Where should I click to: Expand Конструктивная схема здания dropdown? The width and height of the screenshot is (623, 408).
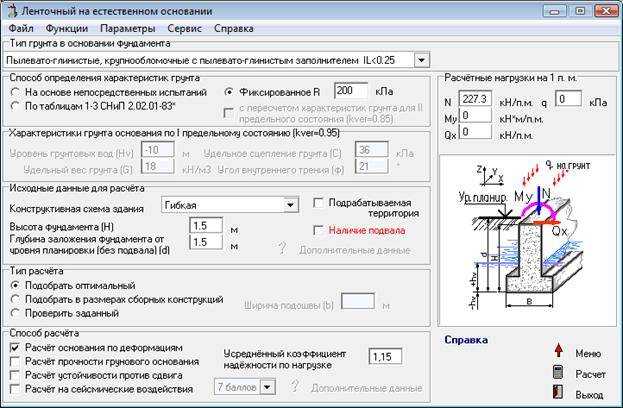point(290,205)
